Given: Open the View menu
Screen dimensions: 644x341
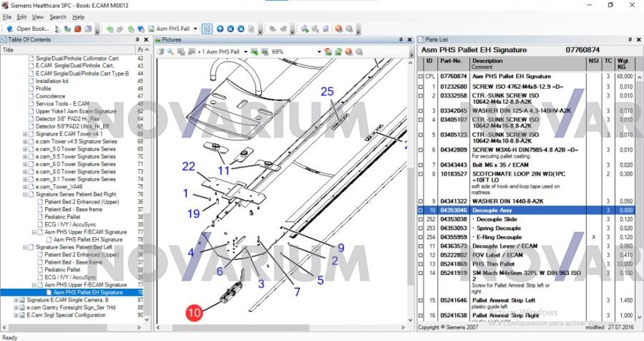Looking at the screenshot, I should pyautogui.click(x=38, y=16).
